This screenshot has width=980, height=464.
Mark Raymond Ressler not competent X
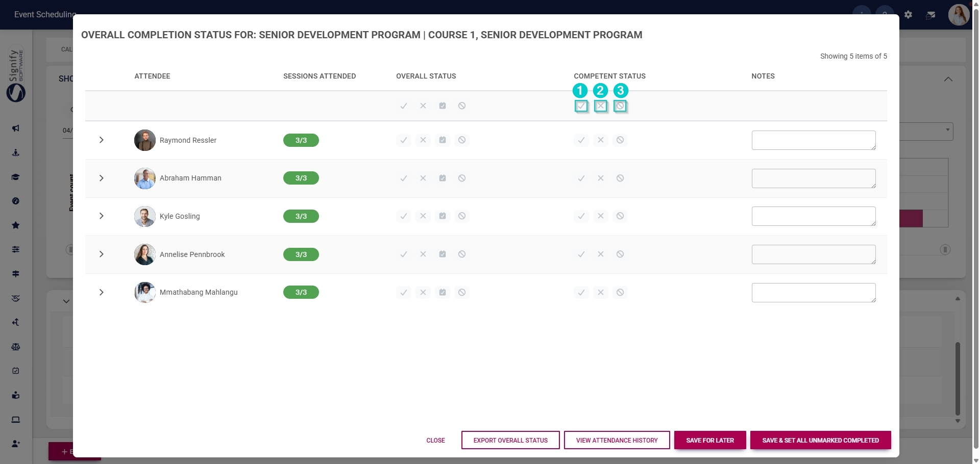(601, 140)
